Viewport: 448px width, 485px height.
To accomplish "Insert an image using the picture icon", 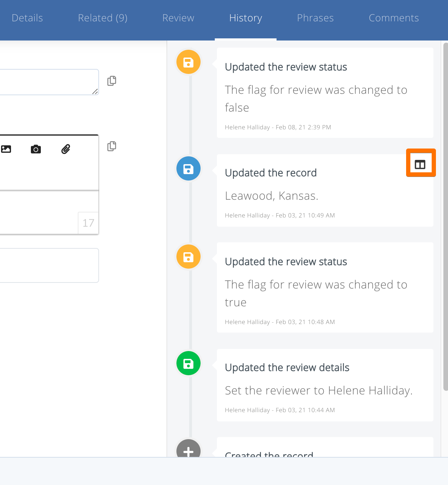I will point(6,149).
